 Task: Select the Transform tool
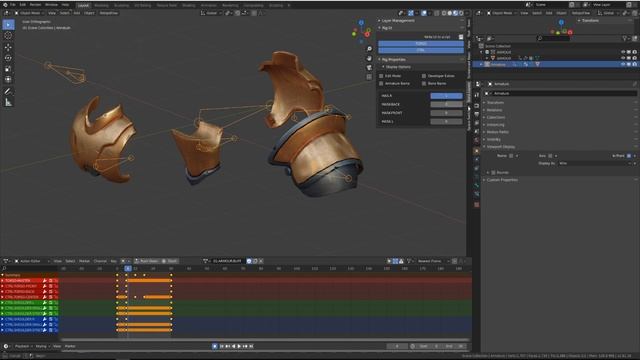[x=8, y=80]
